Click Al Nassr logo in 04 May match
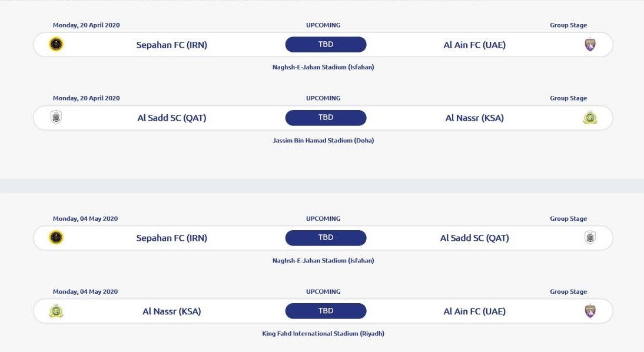Screen dimensions: 644x352 [57, 311]
